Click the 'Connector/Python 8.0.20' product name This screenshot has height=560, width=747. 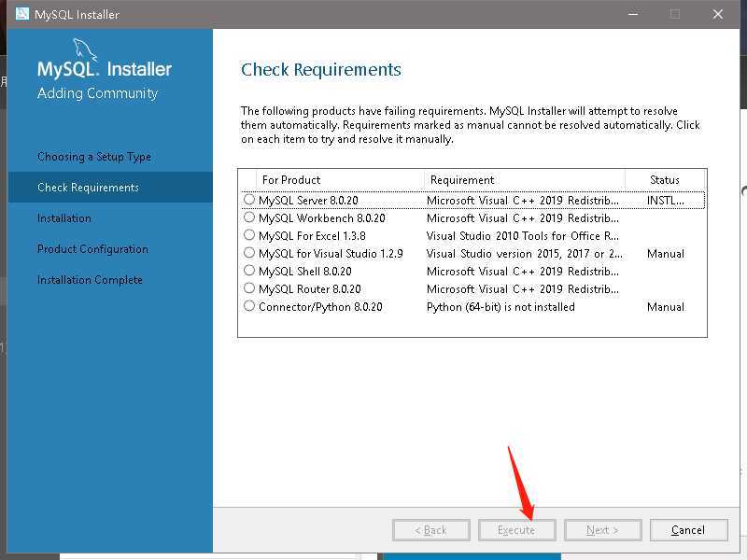click(320, 307)
